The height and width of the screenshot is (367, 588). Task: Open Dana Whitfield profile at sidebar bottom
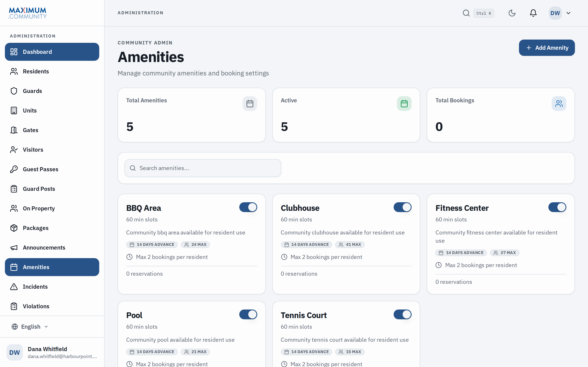point(52,353)
